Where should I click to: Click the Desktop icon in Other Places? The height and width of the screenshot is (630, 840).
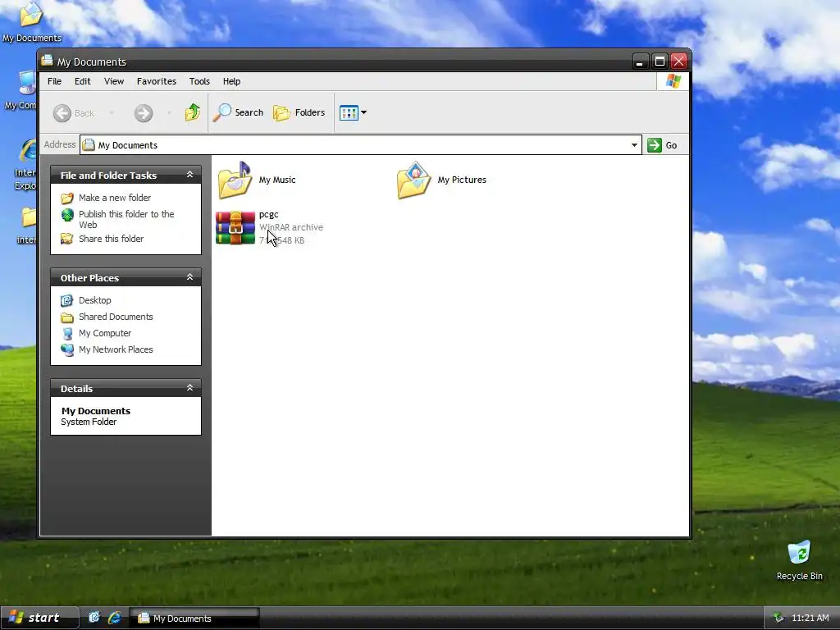click(67, 300)
